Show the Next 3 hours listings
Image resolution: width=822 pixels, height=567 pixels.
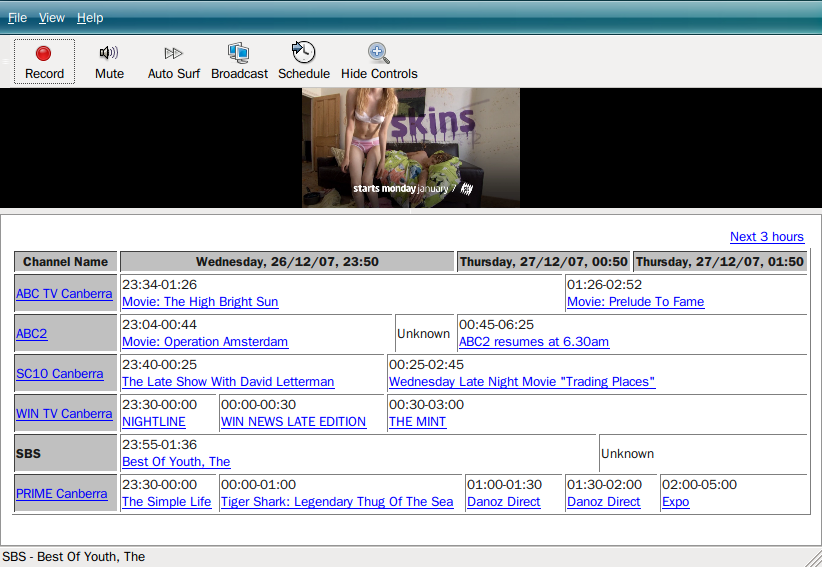point(766,237)
